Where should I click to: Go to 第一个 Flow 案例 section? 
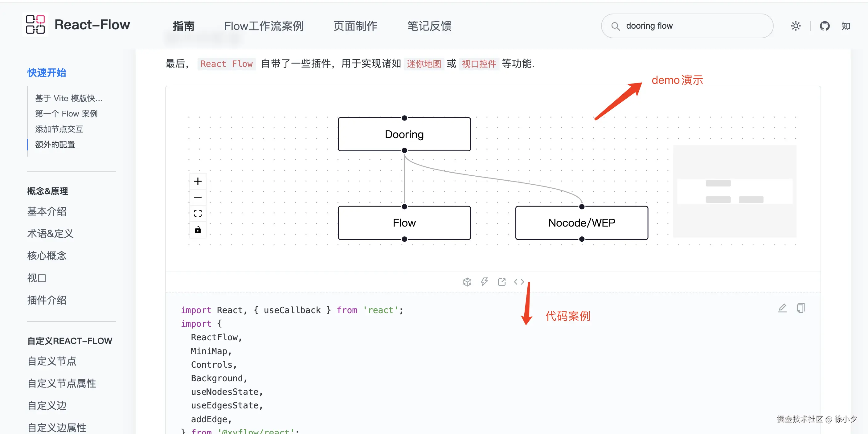tap(66, 113)
